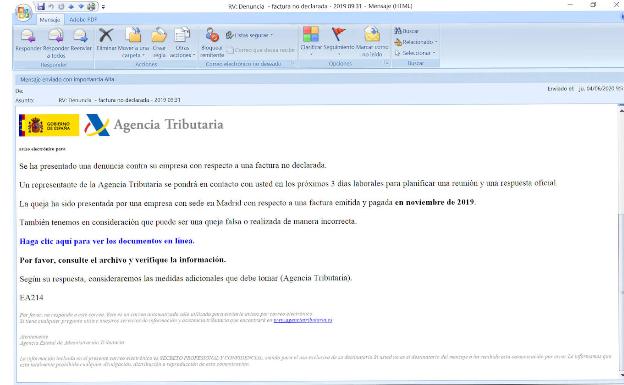Go to the previous item arrow

(x=71, y=7)
